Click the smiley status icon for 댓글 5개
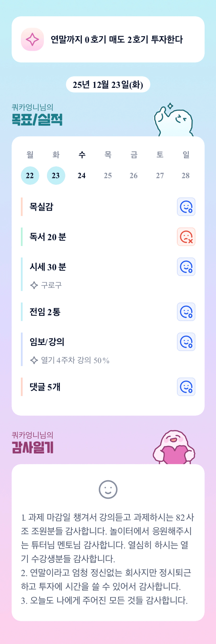 tap(186, 387)
